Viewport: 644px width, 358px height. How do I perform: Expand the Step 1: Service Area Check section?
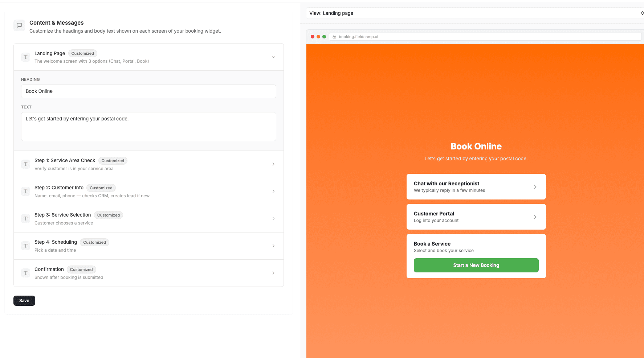point(273,164)
